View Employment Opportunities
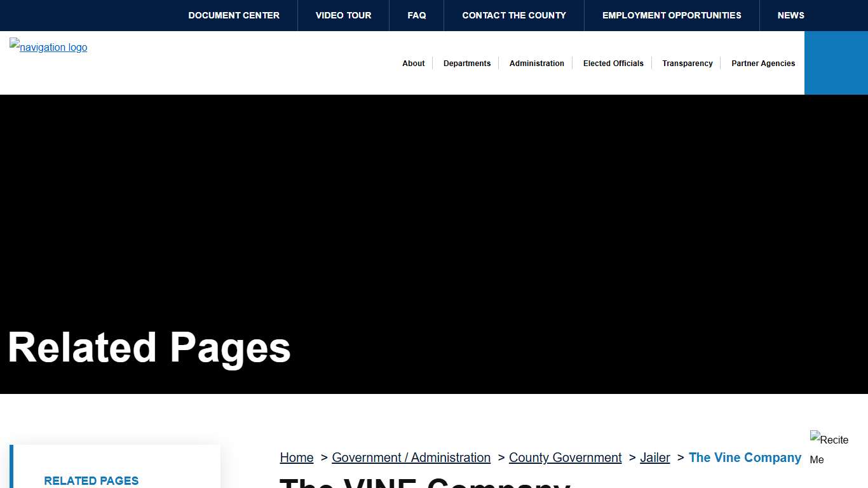The height and width of the screenshot is (488, 868). click(x=672, y=15)
